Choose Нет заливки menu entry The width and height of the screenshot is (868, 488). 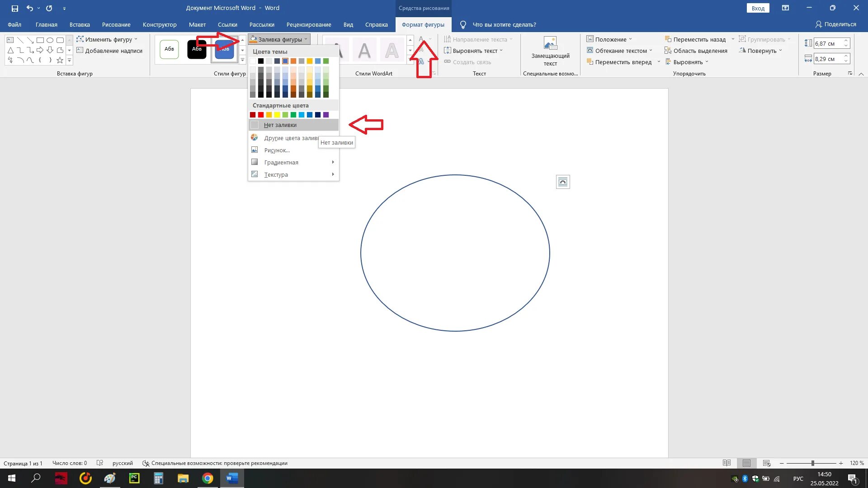click(280, 125)
